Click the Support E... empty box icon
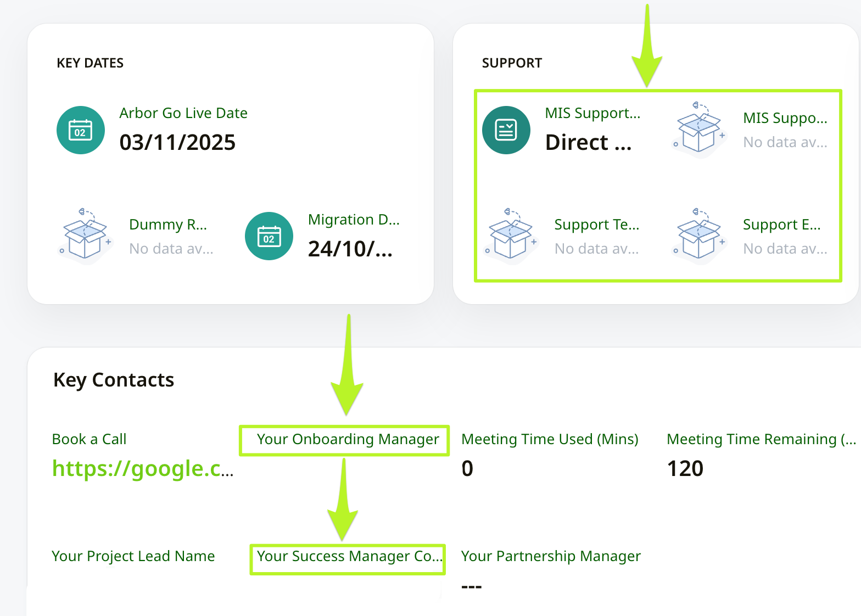Screen dimensions: 861x616 tap(698, 235)
